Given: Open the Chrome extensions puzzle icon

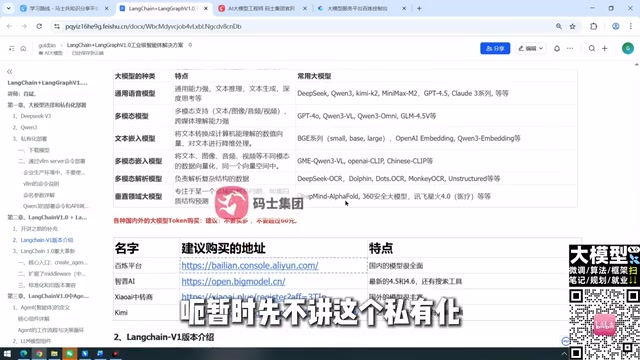Looking at the screenshot, I should pos(593,26).
